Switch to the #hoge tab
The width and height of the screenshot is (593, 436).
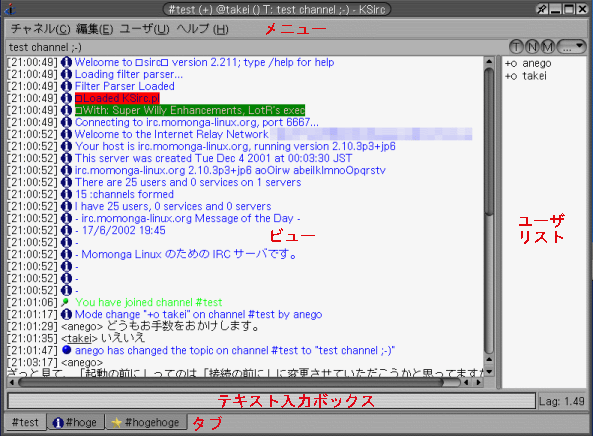pyautogui.click(x=75, y=422)
